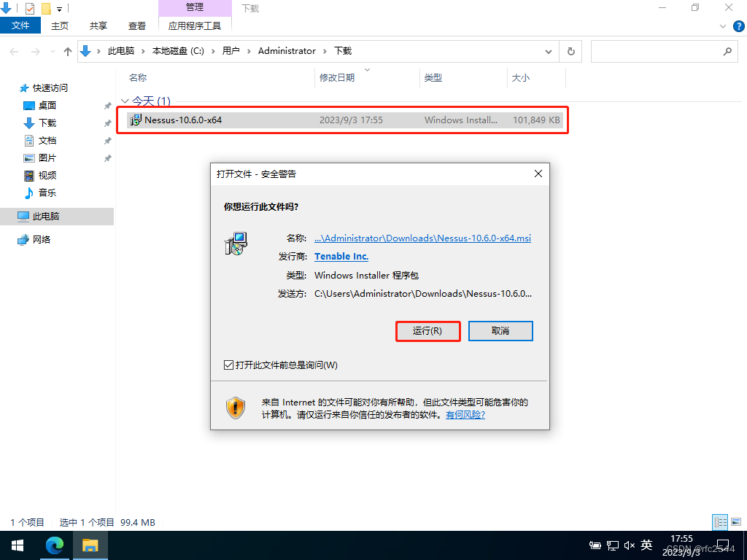
Task: Open the Tenable Inc. publisher link
Action: click(341, 256)
